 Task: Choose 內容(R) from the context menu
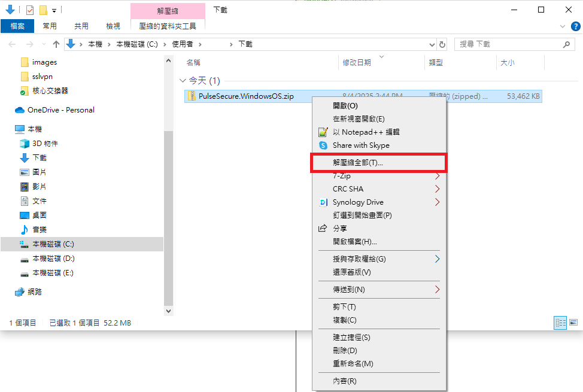point(379,381)
